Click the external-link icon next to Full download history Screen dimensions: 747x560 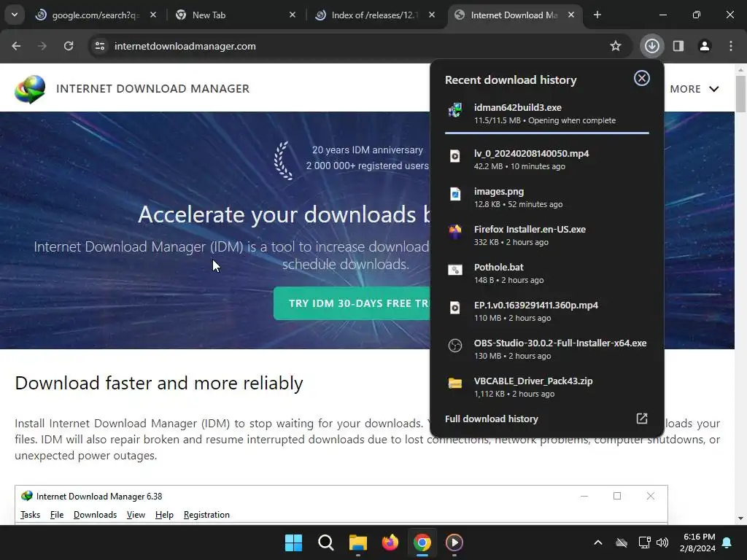[x=642, y=418]
